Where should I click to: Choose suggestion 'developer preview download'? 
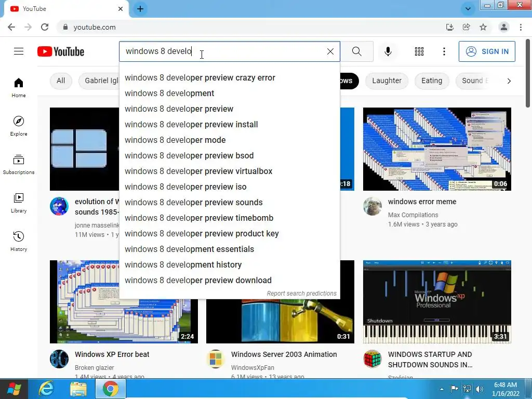(x=229, y=281)
